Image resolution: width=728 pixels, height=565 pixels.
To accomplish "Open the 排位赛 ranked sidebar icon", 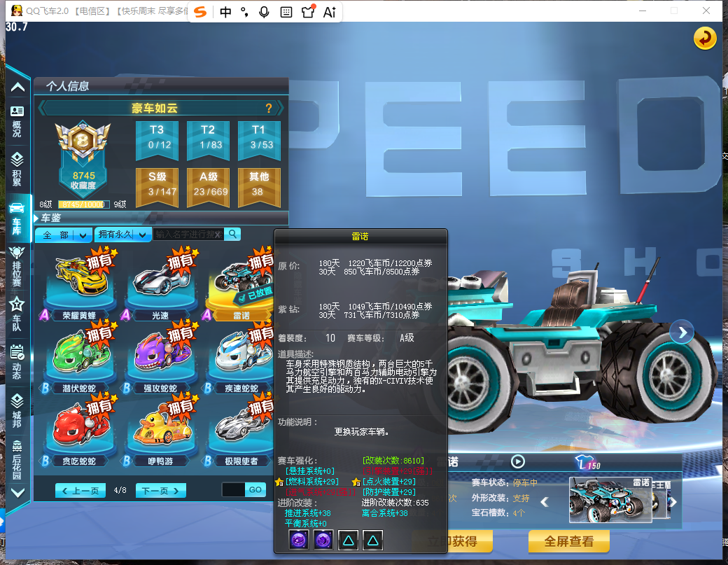I will [17, 267].
